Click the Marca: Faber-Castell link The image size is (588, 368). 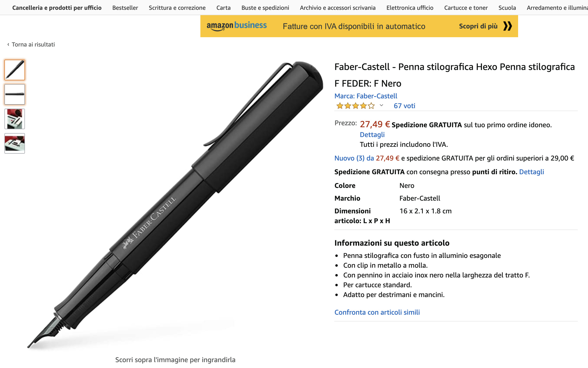tap(366, 96)
